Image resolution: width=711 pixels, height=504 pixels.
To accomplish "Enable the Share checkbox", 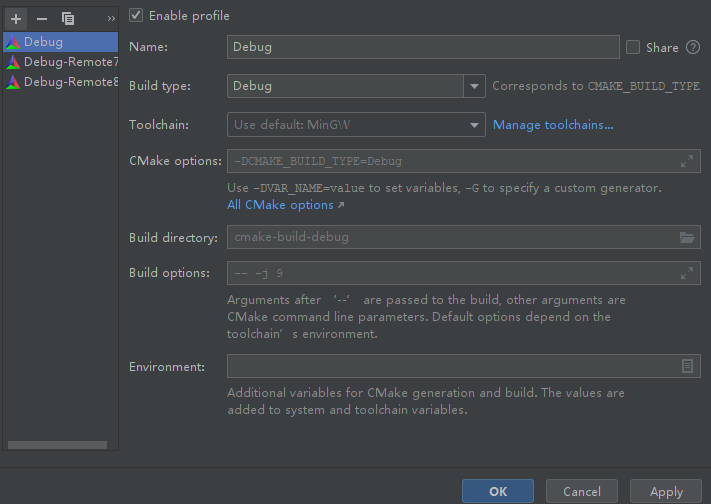I will click(633, 47).
